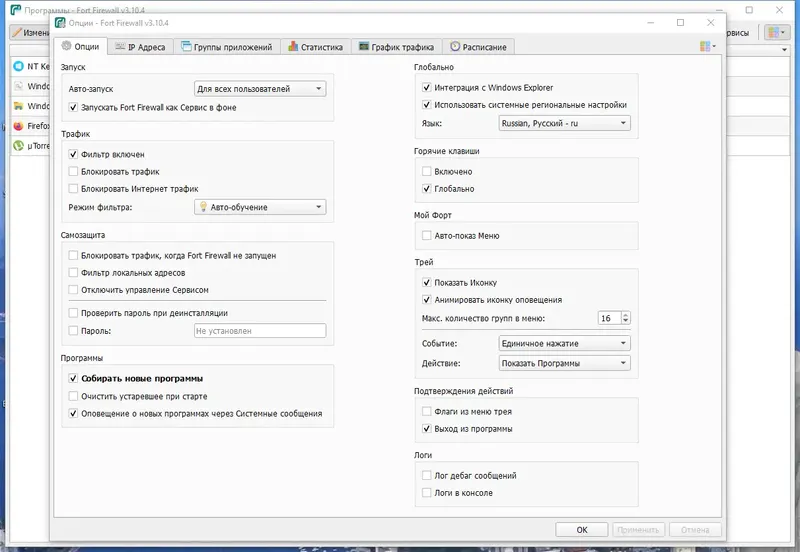
Task: Click the clock icon on Расписание tab
Action: 455,46
